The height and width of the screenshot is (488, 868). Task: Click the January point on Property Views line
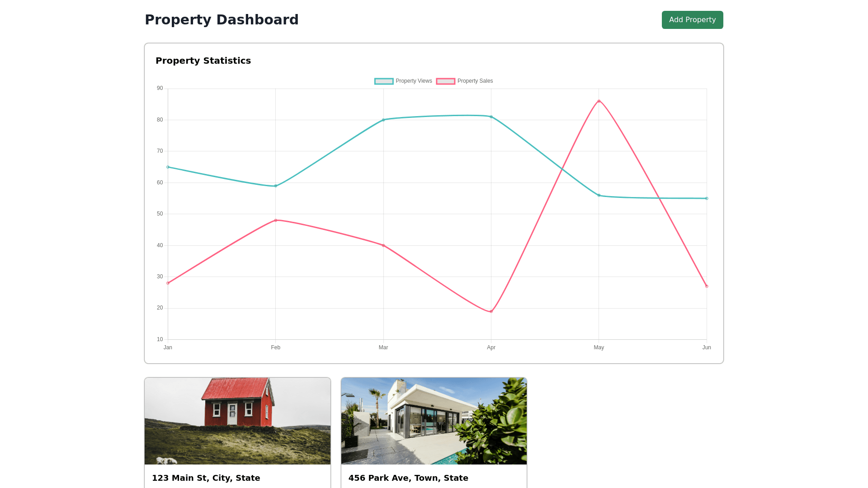coord(168,167)
